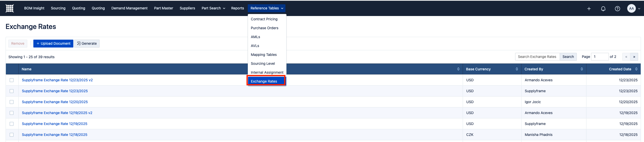Select checkbox for Exchange Rate 12/20/2025

12,102
